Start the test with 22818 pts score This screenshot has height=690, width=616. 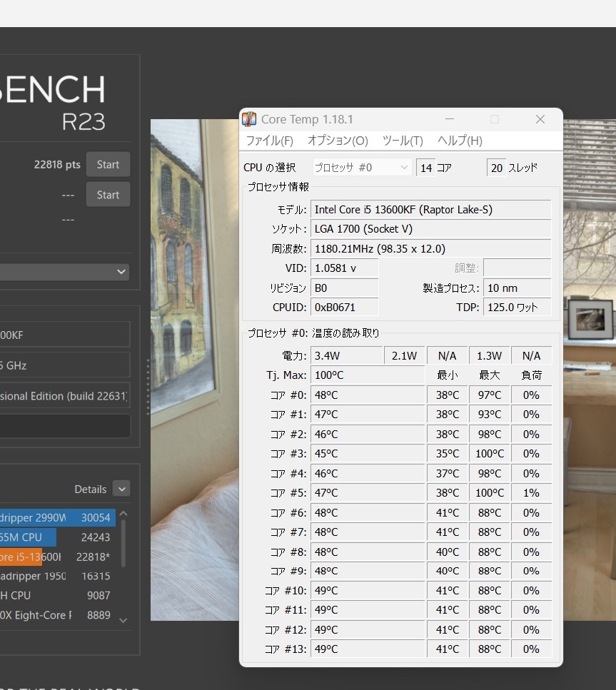108,165
